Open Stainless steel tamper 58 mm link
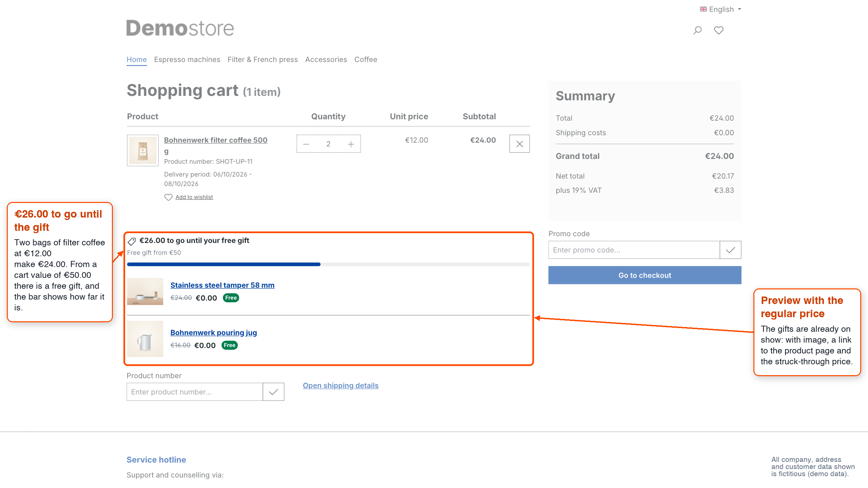The image size is (868, 488). point(222,285)
